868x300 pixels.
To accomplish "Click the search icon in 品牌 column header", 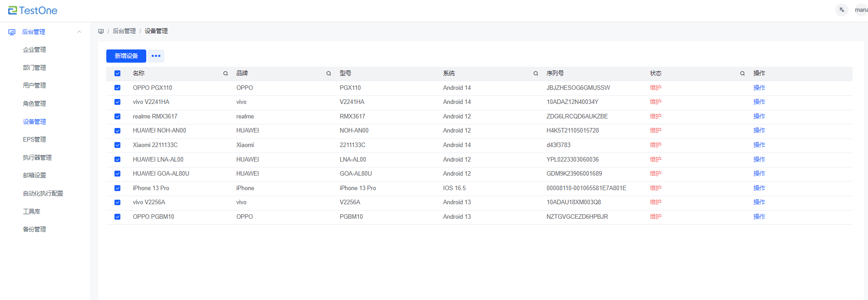I will 328,74.
